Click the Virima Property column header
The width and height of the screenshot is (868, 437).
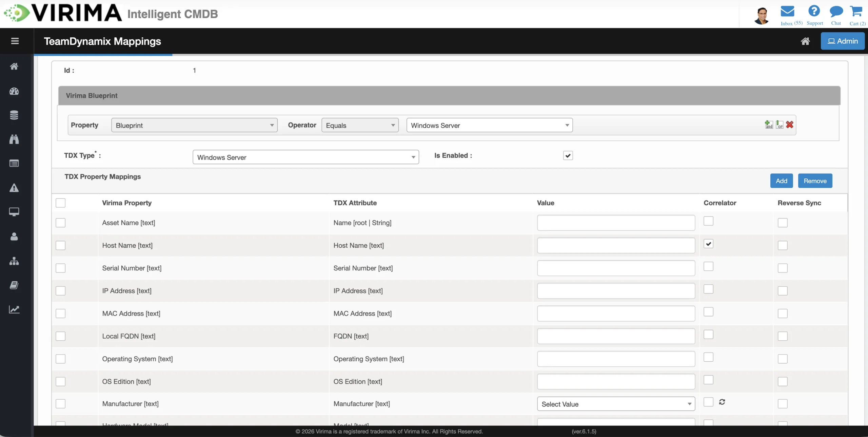point(127,203)
